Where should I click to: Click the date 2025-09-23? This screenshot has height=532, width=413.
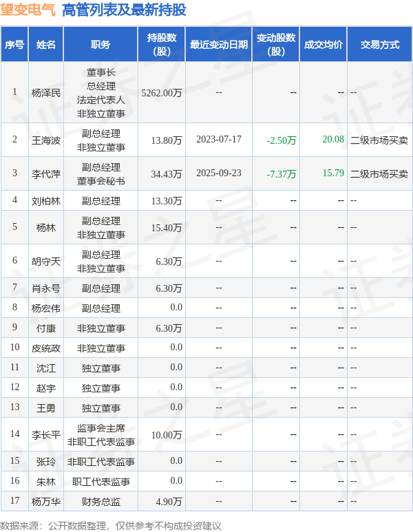[x=219, y=173]
